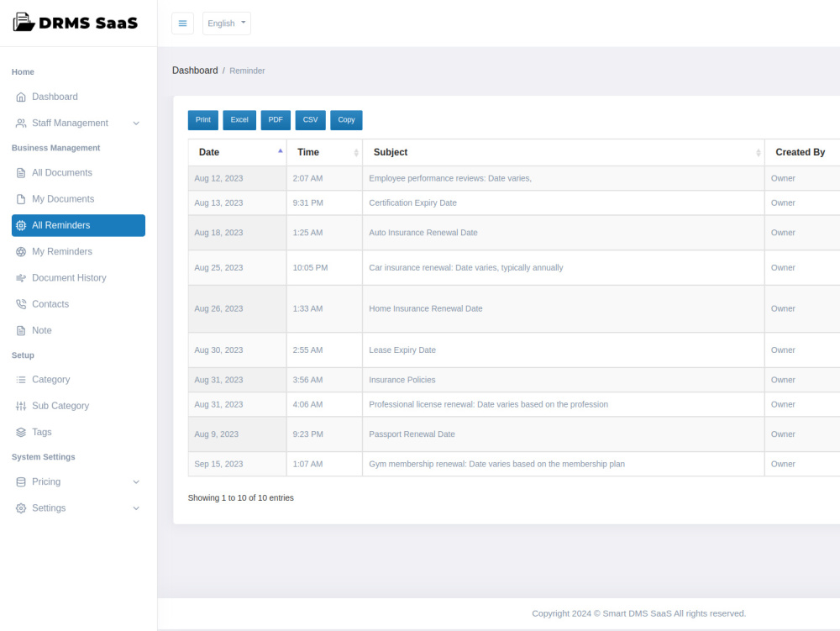840x631 pixels.
Task: Export the table using the Excel button
Action: click(x=239, y=119)
